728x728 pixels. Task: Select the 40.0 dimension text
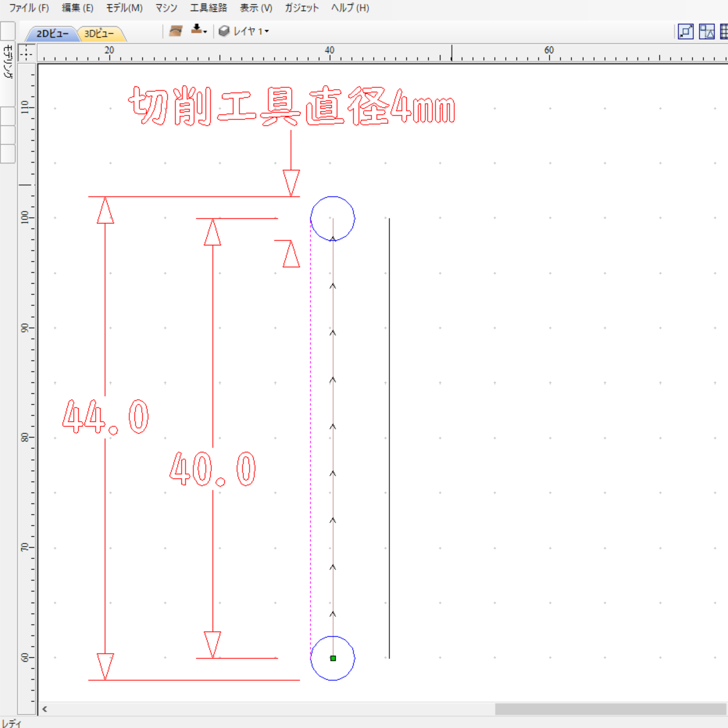[x=213, y=469]
